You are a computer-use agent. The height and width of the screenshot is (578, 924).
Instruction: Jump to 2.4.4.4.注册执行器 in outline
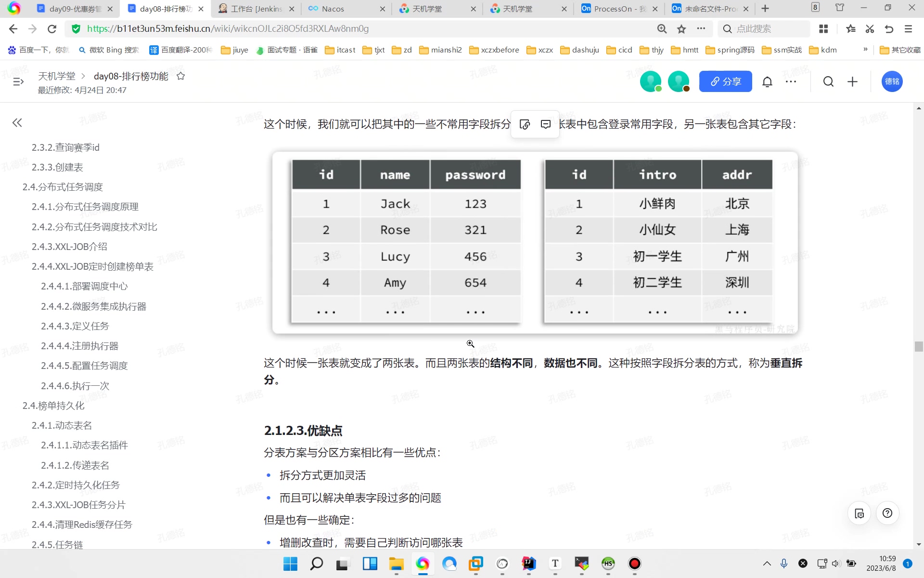[x=79, y=346]
